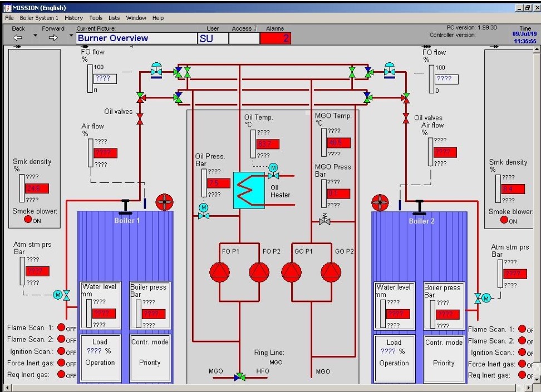
Task: Select the GO P2 pump symbol
Action: (x=331, y=272)
